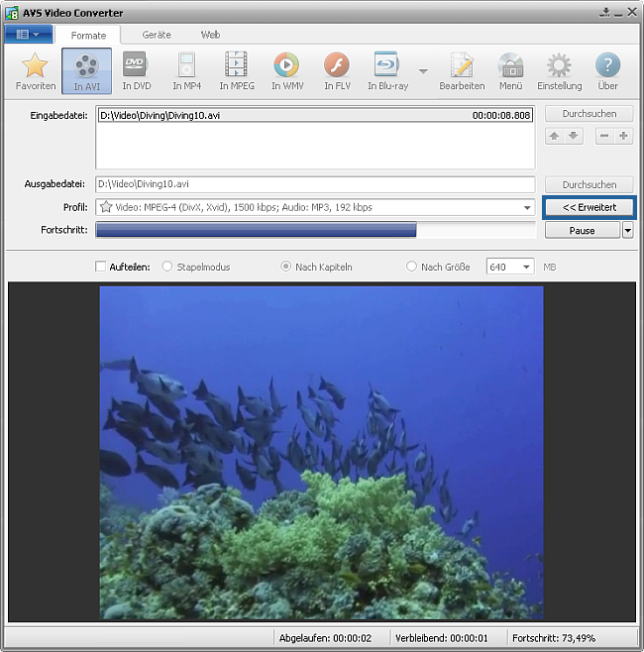The width and height of the screenshot is (644, 652).
Task: Select the Nach Größe radio button
Action: [412, 267]
